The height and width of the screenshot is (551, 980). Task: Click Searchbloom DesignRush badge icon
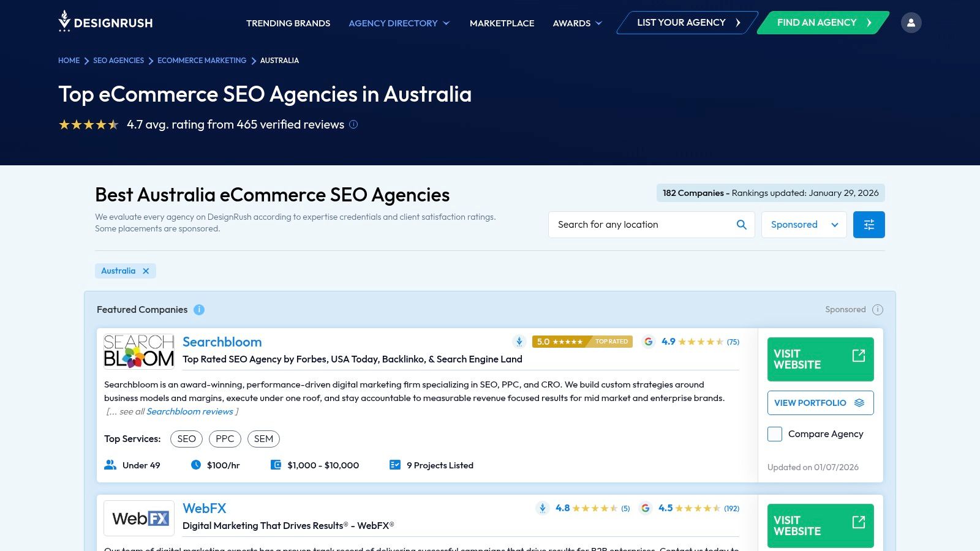pos(519,342)
